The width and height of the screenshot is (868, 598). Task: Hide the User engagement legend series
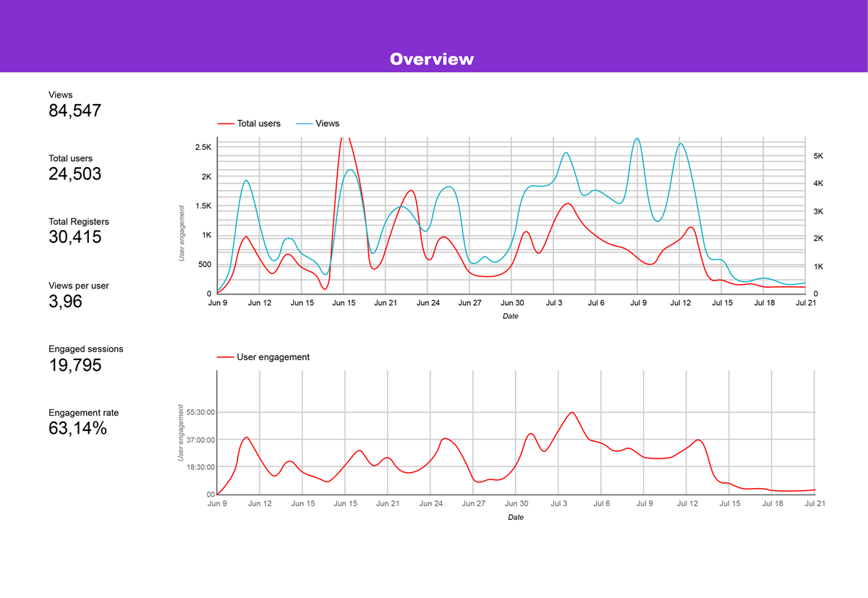(273, 357)
